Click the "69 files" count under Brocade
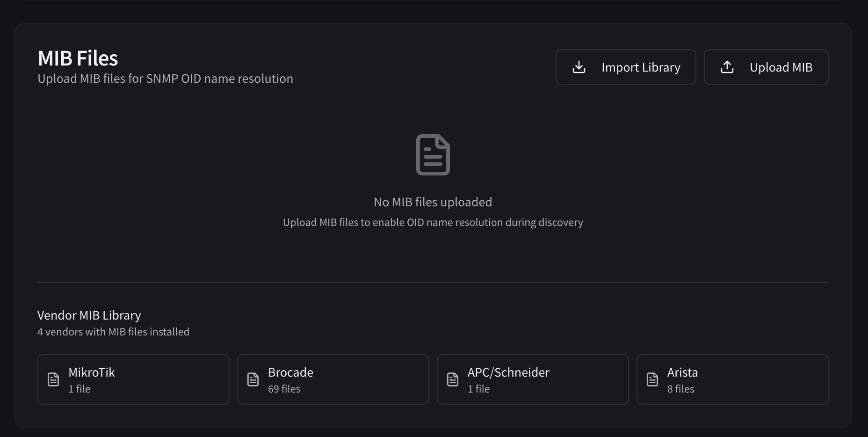868x437 pixels. click(284, 389)
